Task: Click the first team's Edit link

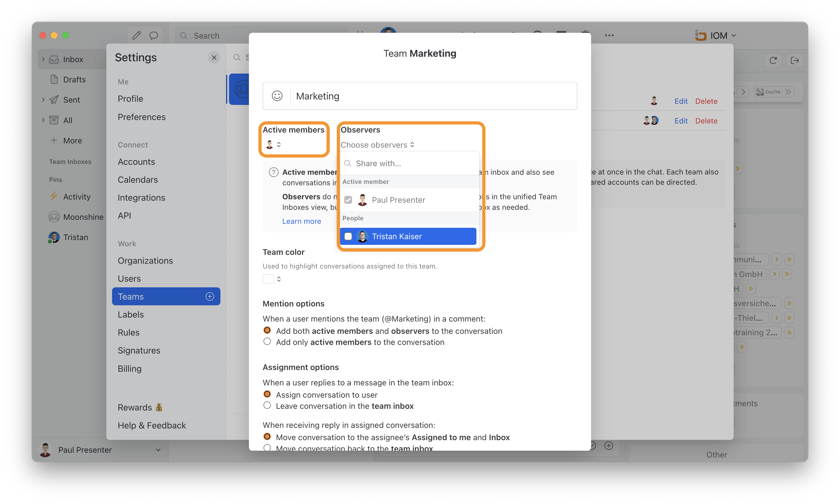Action: pos(681,101)
